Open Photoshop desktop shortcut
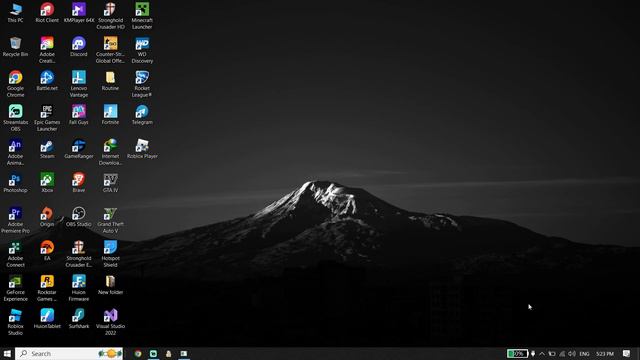The image size is (640, 360). 16,183
